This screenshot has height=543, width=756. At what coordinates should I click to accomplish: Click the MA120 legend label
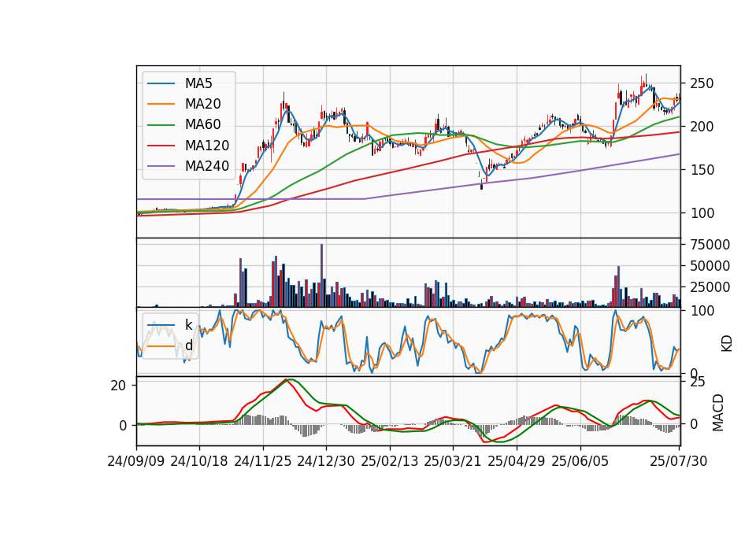(x=207, y=146)
